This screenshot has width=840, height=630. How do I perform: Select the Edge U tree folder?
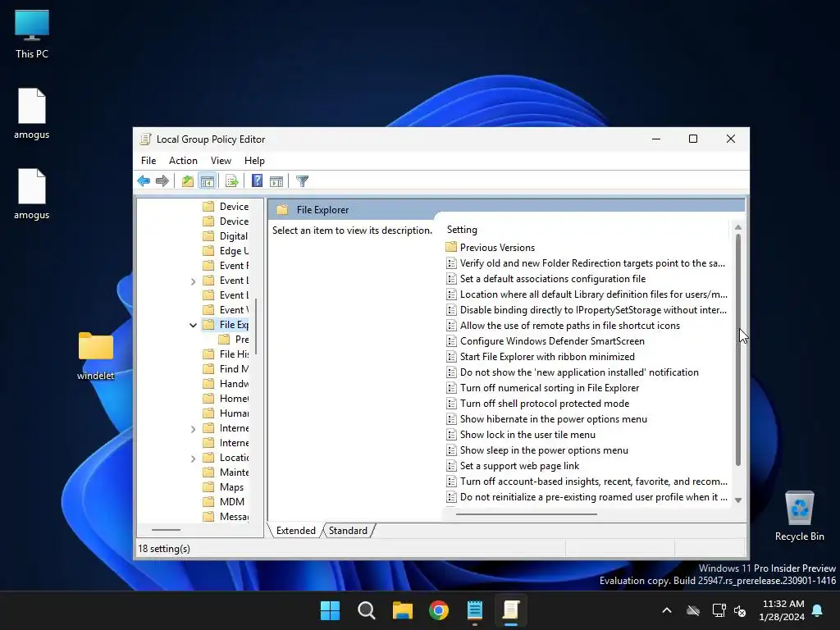pos(226,251)
